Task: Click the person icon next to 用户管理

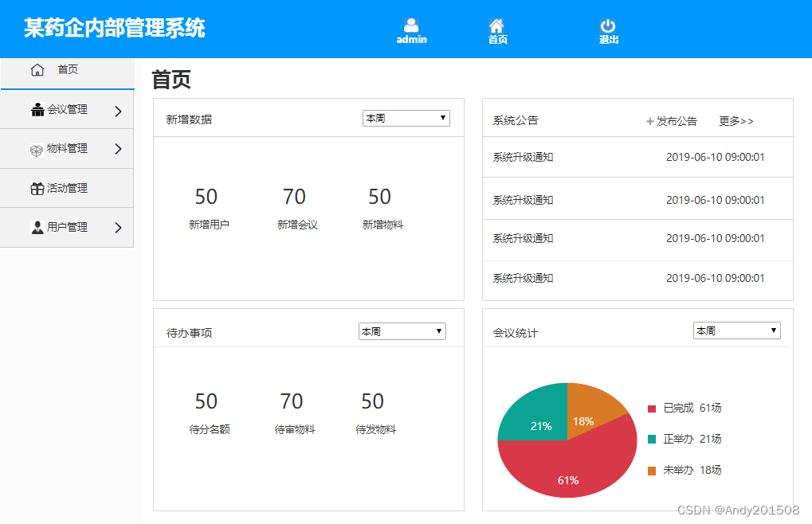Action: tap(37, 227)
